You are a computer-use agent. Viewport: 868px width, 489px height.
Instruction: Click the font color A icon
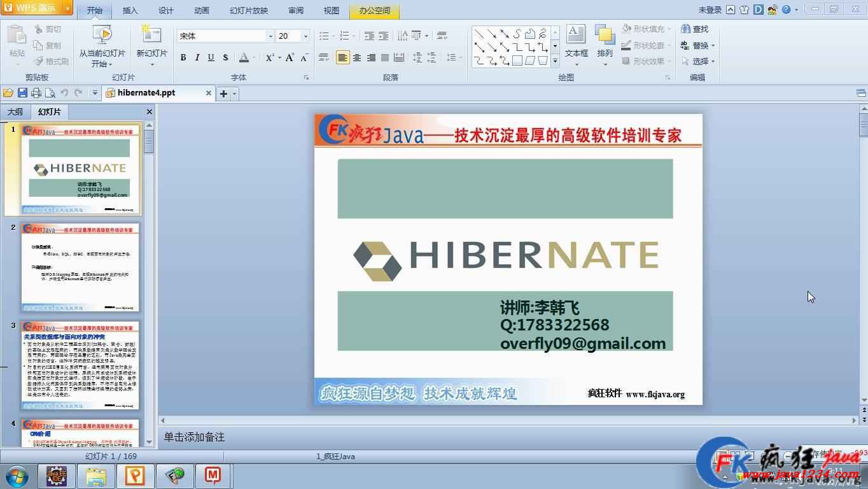[x=244, y=57]
